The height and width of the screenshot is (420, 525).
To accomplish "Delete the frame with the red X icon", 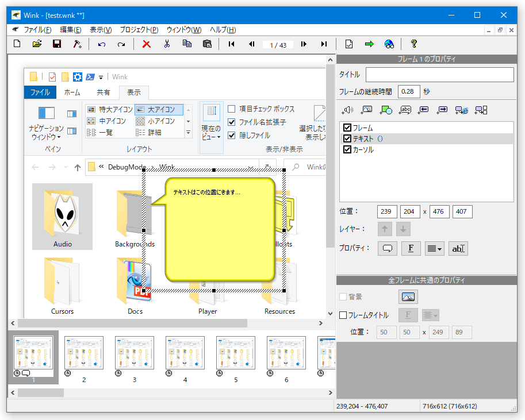I will pyautogui.click(x=146, y=44).
